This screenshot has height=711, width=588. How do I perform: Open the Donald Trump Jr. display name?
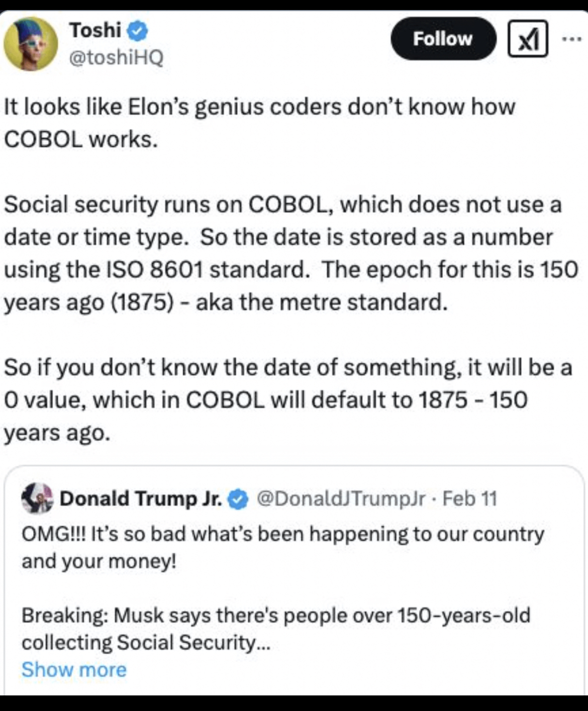(x=141, y=498)
